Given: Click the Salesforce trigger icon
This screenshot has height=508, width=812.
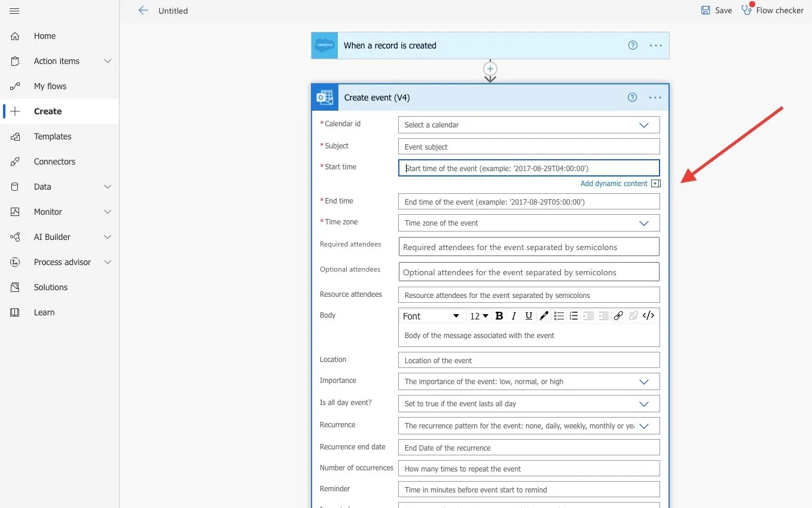Looking at the screenshot, I should (x=325, y=45).
